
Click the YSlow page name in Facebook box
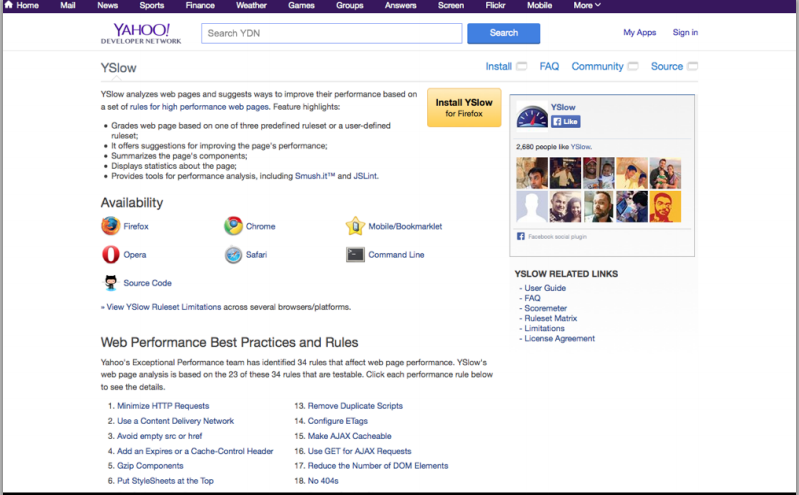563,107
